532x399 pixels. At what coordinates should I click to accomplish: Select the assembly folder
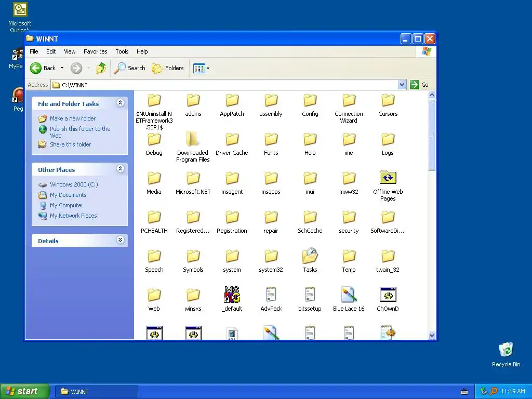[x=271, y=104]
